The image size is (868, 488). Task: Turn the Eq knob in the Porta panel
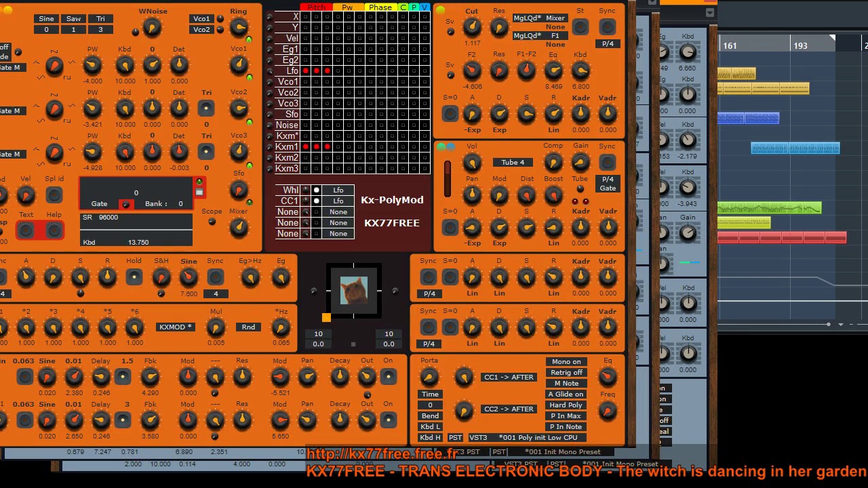click(x=608, y=377)
